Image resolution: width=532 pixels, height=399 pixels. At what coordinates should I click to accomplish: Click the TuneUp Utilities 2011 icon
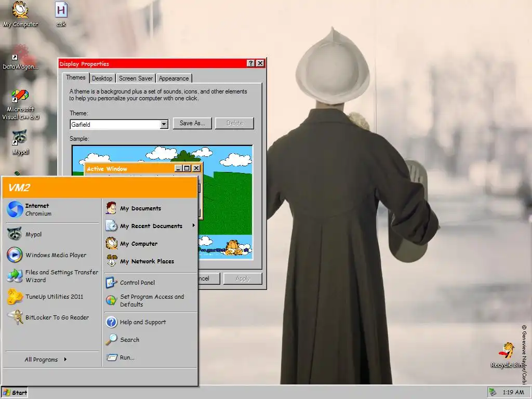pos(15,297)
